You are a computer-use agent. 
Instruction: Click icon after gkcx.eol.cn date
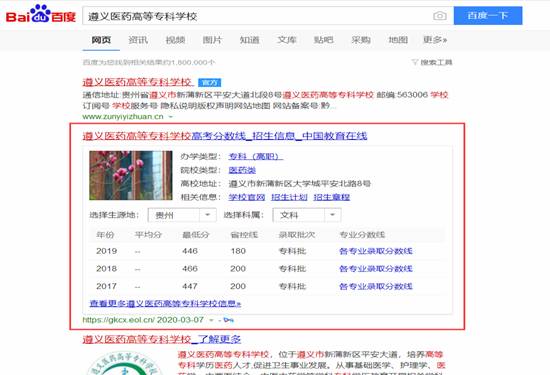[229, 320]
